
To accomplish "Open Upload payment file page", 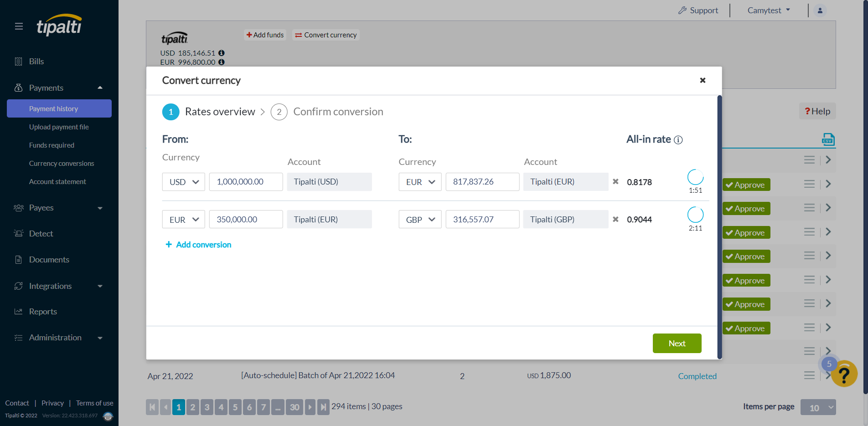I will point(59,127).
